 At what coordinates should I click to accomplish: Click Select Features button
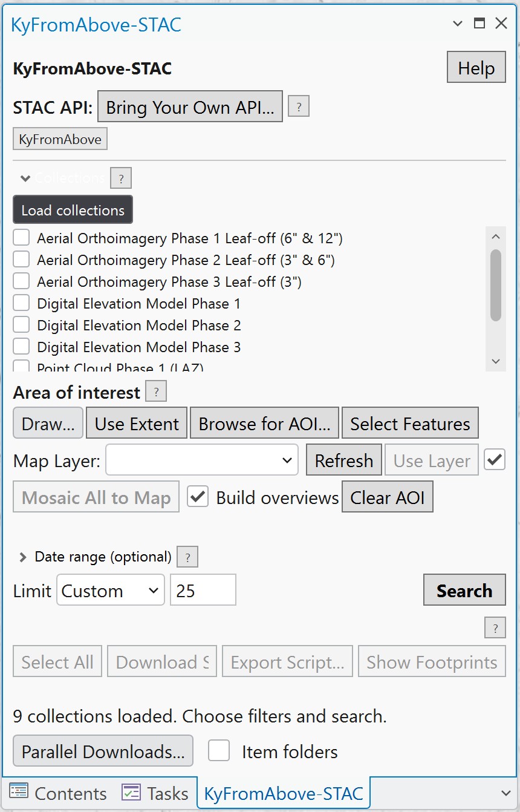point(410,424)
